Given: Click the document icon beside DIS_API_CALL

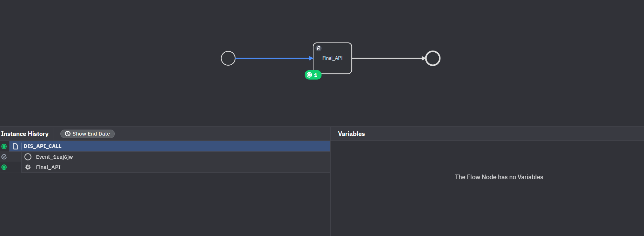Looking at the screenshot, I should (x=15, y=146).
